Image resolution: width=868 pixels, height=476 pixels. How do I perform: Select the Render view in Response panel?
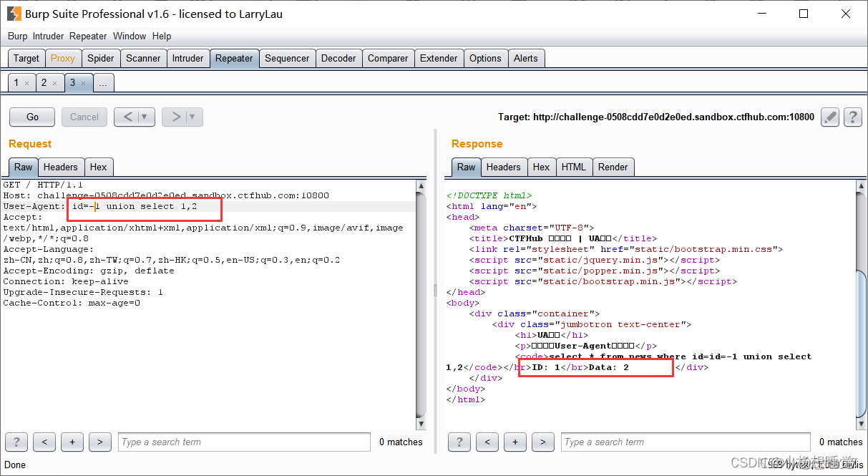click(x=613, y=167)
